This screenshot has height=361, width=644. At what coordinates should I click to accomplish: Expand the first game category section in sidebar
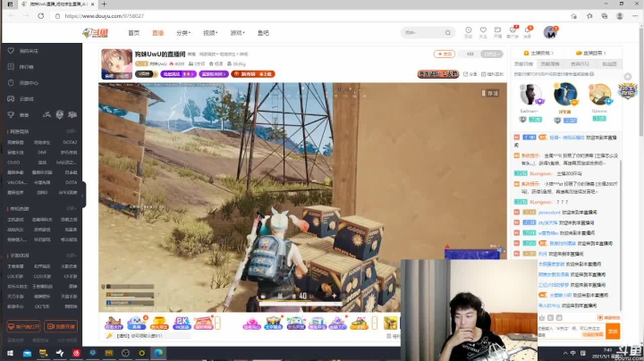tap(71, 131)
